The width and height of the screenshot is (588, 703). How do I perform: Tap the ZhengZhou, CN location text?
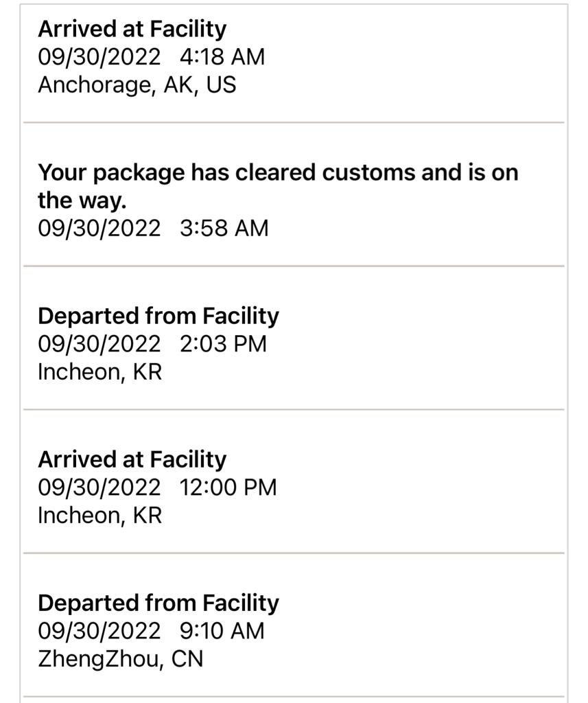tap(120, 659)
